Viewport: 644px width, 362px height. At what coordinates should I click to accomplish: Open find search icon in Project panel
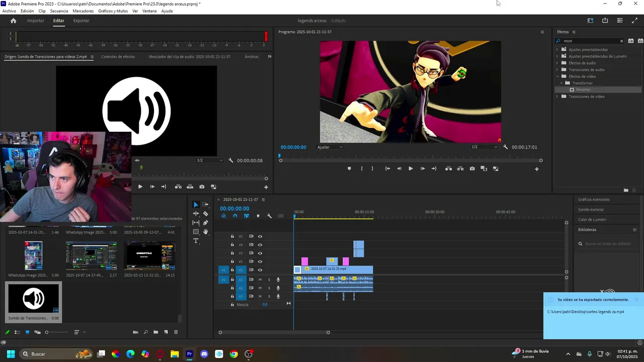145,332
